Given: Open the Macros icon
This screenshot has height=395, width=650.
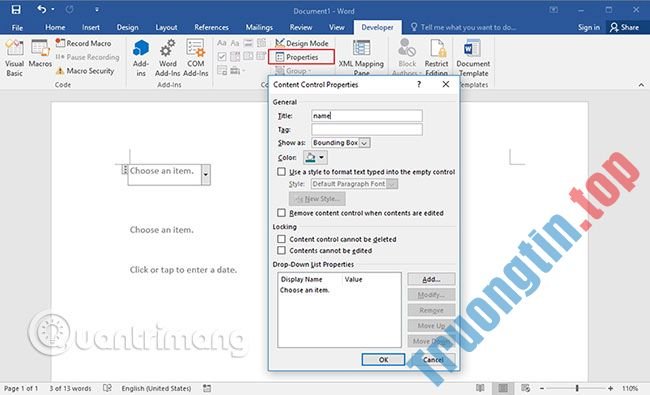Looking at the screenshot, I should tap(40, 54).
